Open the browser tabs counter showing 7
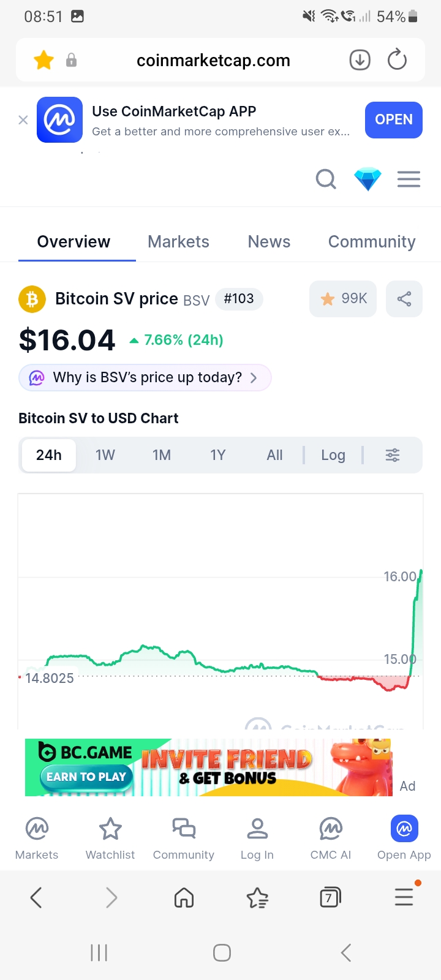 pyautogui.click(x=330, y=898)
